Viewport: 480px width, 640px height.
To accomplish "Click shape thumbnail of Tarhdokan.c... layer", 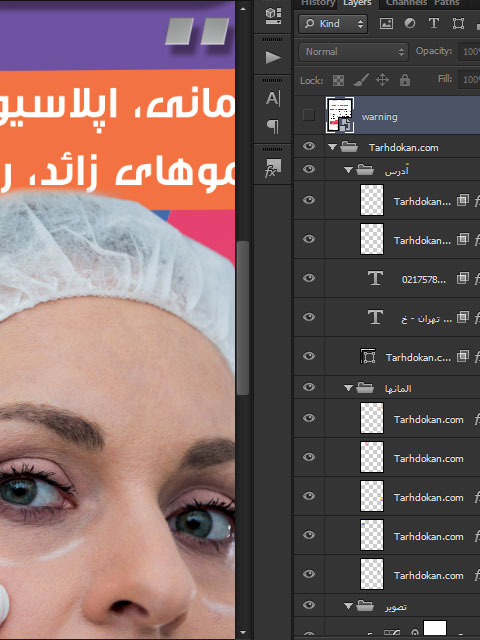I will (368, 356).
